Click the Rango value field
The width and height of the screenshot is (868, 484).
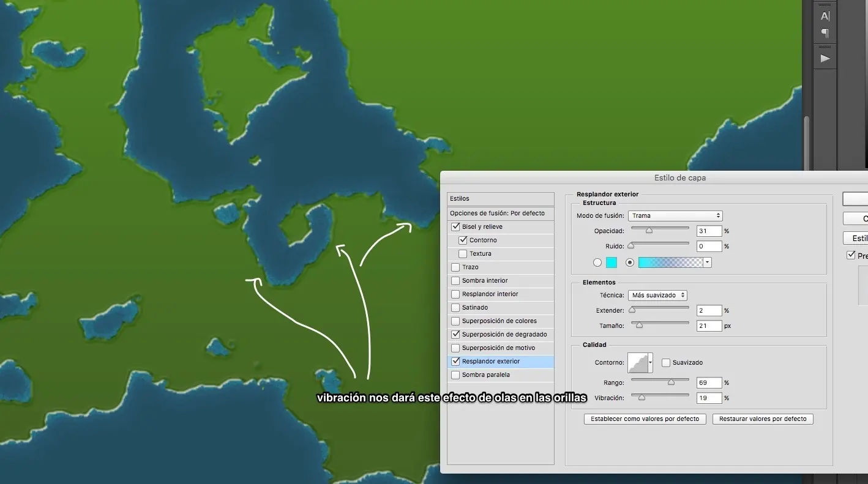point(709,383)
